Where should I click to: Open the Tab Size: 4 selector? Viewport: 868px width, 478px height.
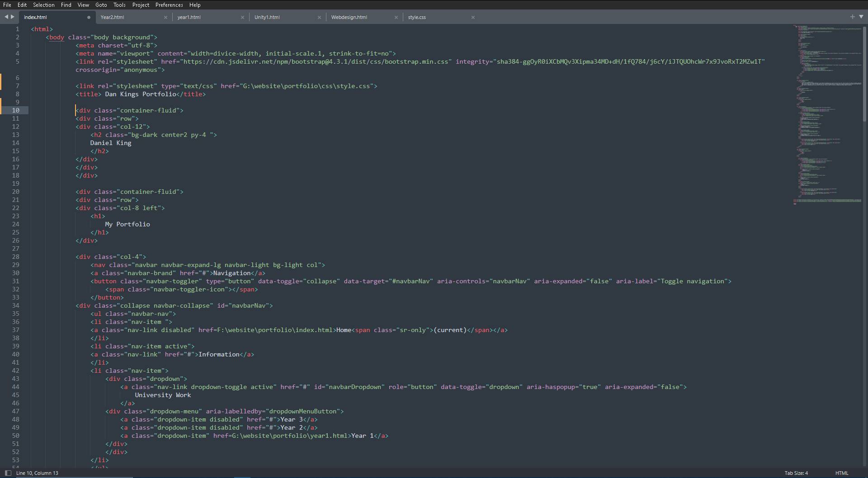pyautogui.click(x=796, y=473)
